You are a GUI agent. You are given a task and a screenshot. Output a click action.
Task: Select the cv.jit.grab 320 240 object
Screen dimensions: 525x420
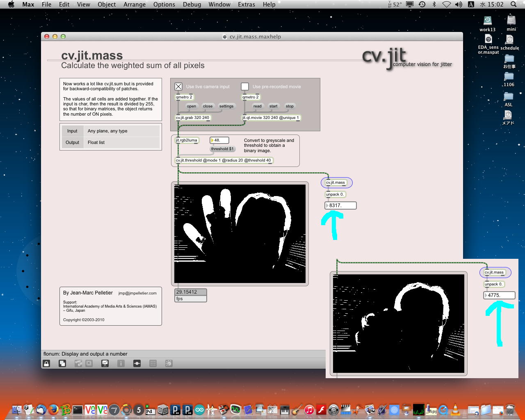[x=193, y=118]
